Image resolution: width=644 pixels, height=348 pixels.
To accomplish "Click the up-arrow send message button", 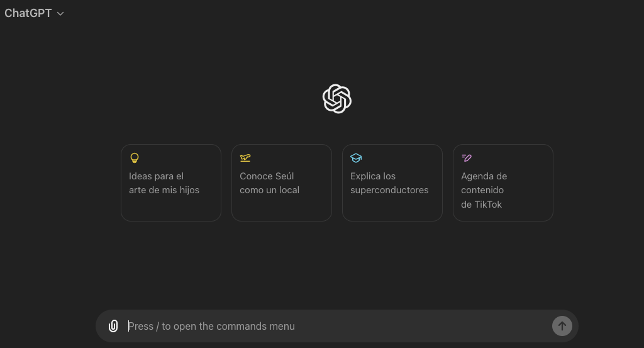I will pos(562,326).
